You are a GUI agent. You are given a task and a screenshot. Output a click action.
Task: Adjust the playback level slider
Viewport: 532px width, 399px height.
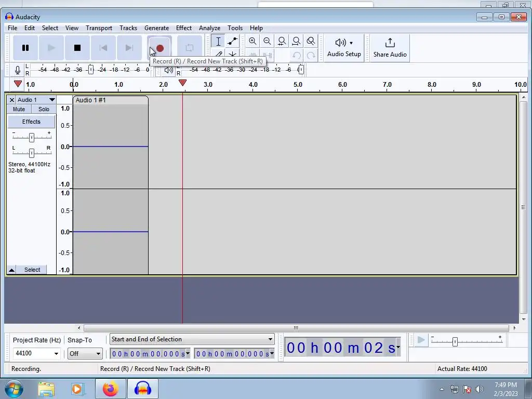pos(301,70)
